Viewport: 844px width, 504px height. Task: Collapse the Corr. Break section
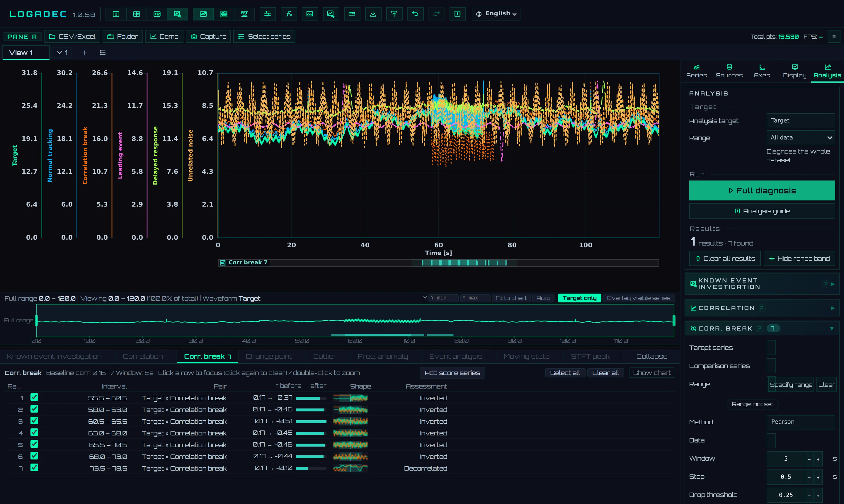click(762, 328)
